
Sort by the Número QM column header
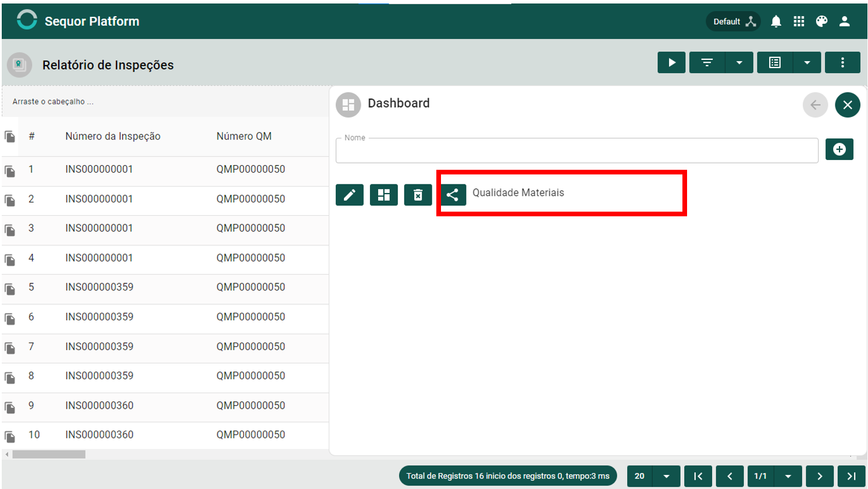point(244,136)
